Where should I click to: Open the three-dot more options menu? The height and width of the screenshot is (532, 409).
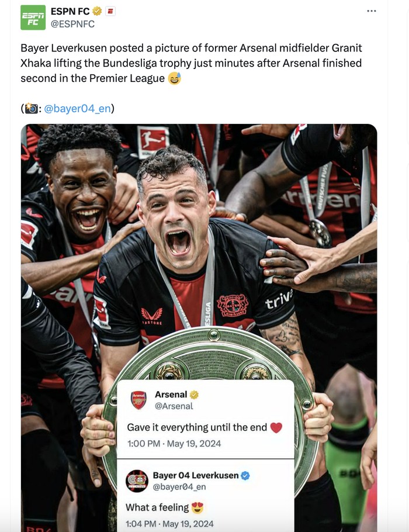372,11
